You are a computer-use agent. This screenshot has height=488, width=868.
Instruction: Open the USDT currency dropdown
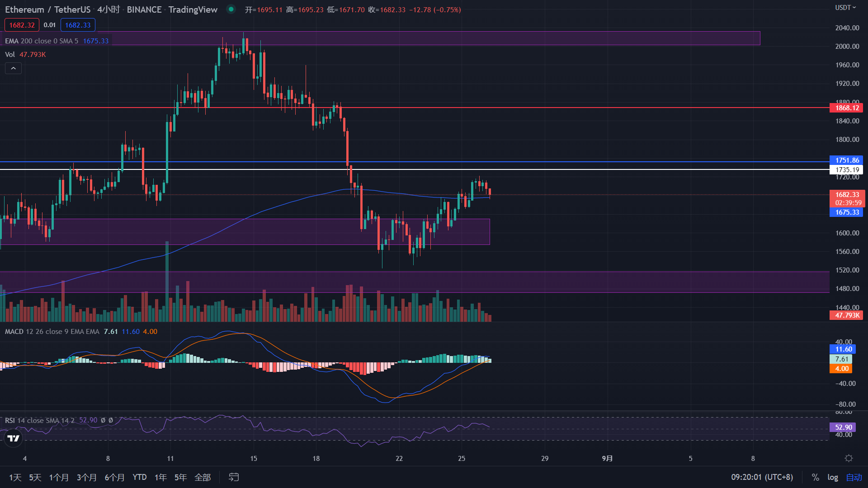click(x=845, y=8)
